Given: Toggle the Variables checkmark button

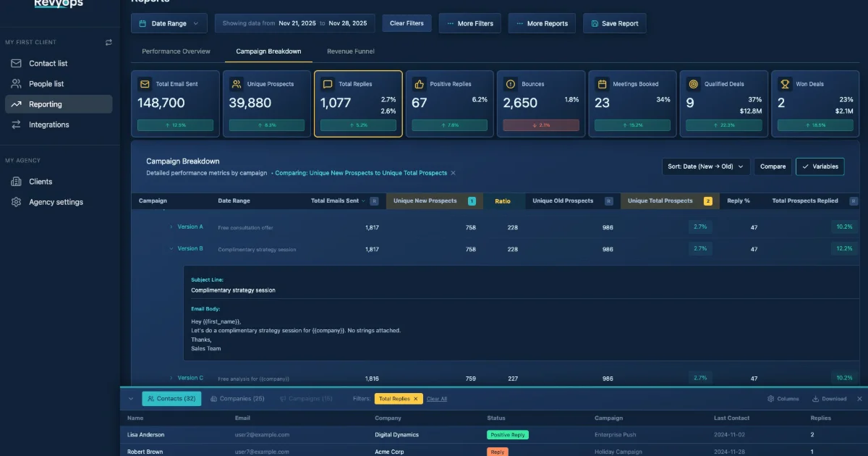Looking at the screenshot, I should point(820,166).
